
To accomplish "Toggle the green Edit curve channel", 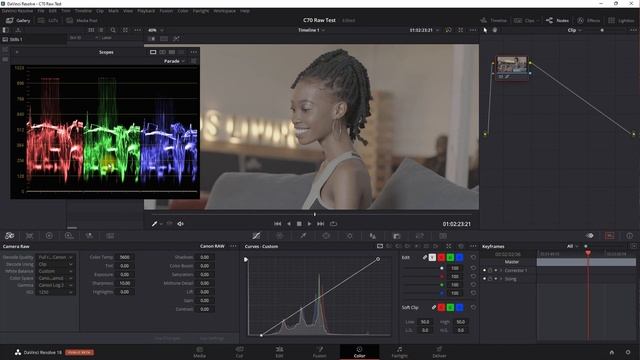I will coord(450,258).
